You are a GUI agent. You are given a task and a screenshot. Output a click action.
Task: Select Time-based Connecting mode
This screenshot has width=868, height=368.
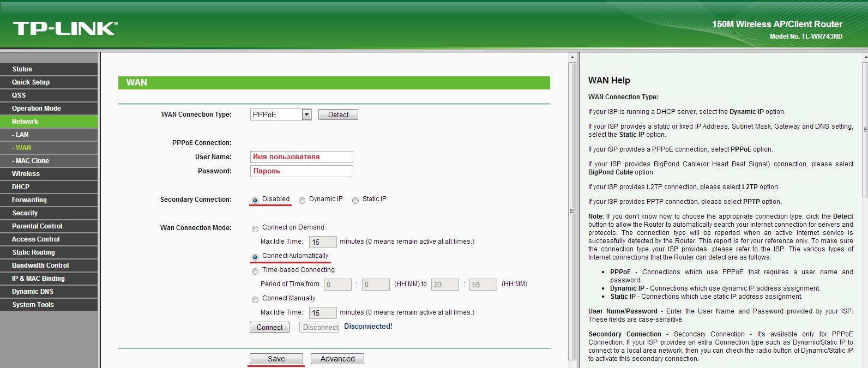pos(255,272)
